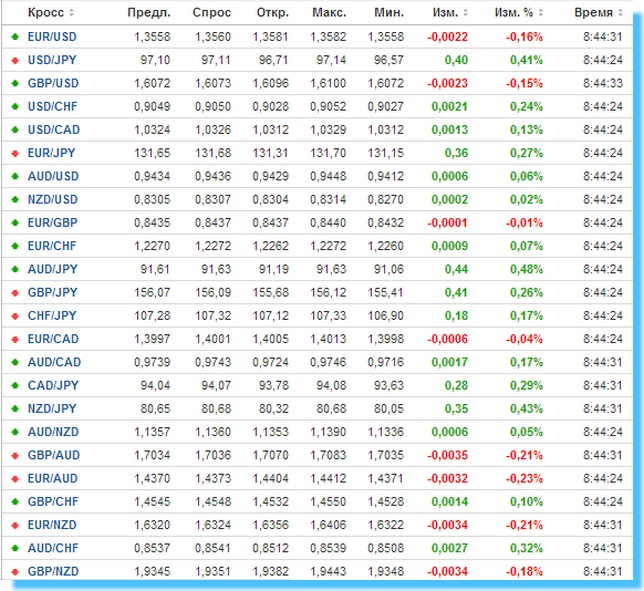Sort by Изм. % column sort arrows
The width and height of the screenshot is (644, 591).
pos(540,13)
